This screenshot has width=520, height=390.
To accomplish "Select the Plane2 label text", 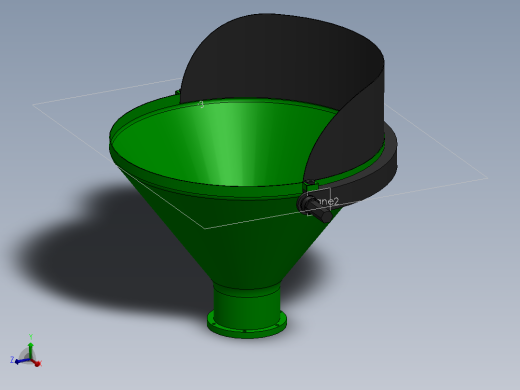I will [325, 201].
